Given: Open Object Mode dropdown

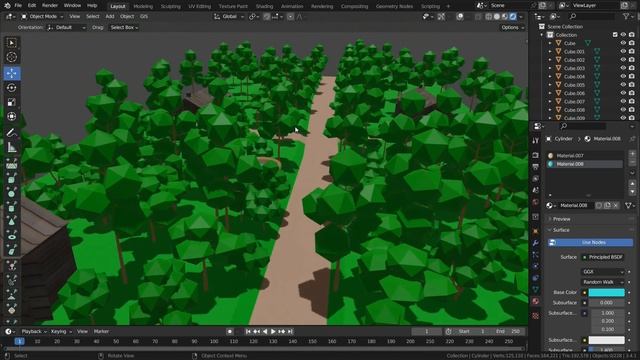Looking at the screenshot, I should point(42,17).
